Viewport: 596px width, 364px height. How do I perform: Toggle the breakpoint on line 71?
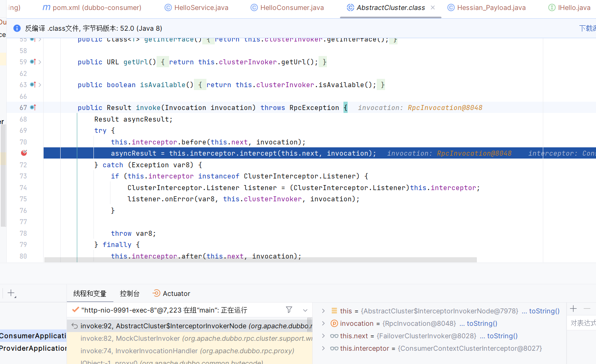coord(24,153)
